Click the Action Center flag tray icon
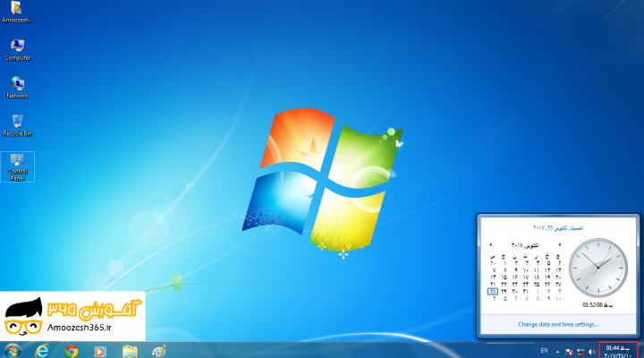This screenshot has height=358, width=644. 569,352
